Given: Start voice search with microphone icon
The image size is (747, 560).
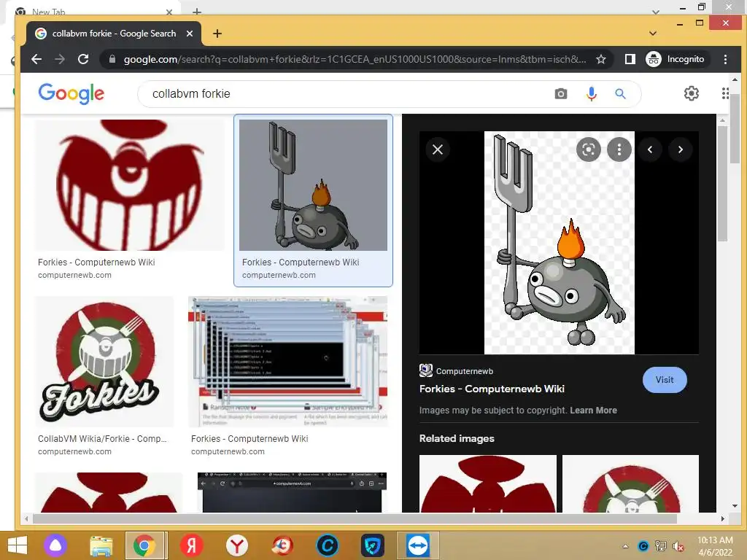Looking at the screenshot, I should 591,94.
